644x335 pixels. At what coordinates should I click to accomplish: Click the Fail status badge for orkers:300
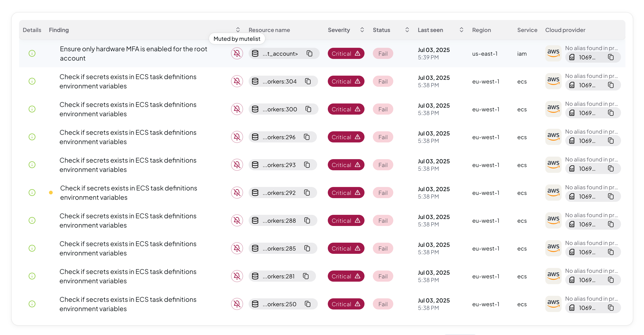tap(383, 109)
